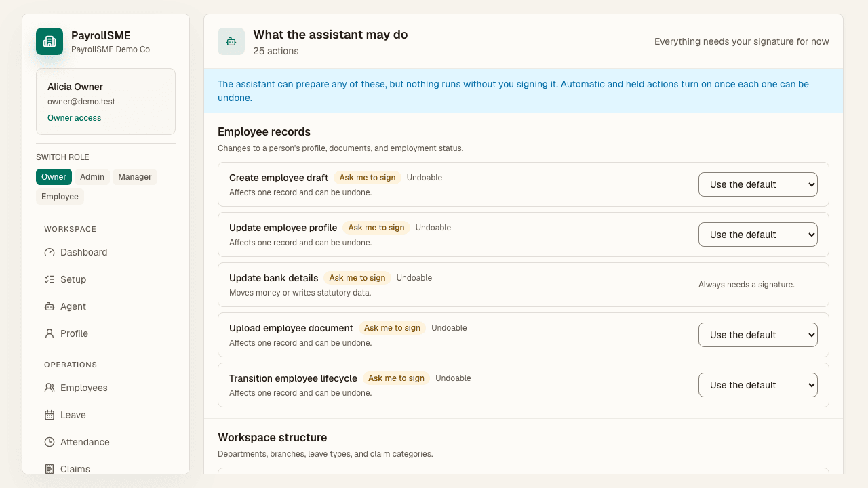Open dropdown for Create employee draft
Image resolution: width=868 pixels, height=488 pixels.
tap(757, 184)
